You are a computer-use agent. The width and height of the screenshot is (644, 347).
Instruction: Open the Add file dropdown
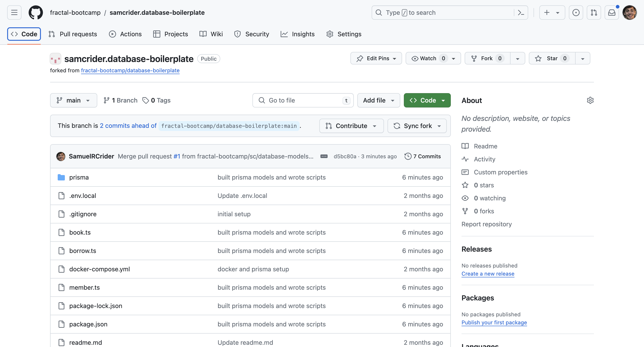click(x=379, y=100)
